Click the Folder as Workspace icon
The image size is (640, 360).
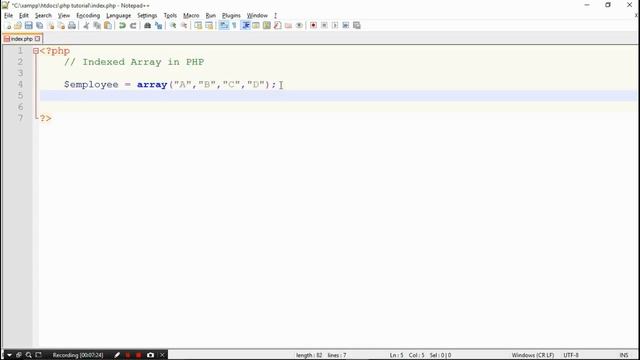click(x=288, y=25)
